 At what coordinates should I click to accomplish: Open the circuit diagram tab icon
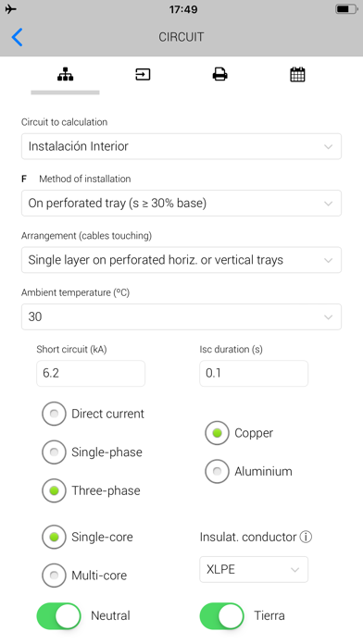coord(65,74)
